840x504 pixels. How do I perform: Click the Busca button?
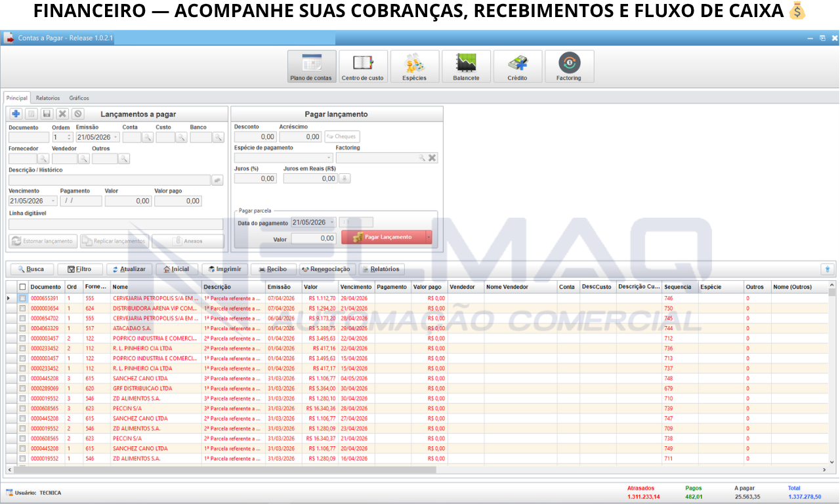(x=31, y=269)
